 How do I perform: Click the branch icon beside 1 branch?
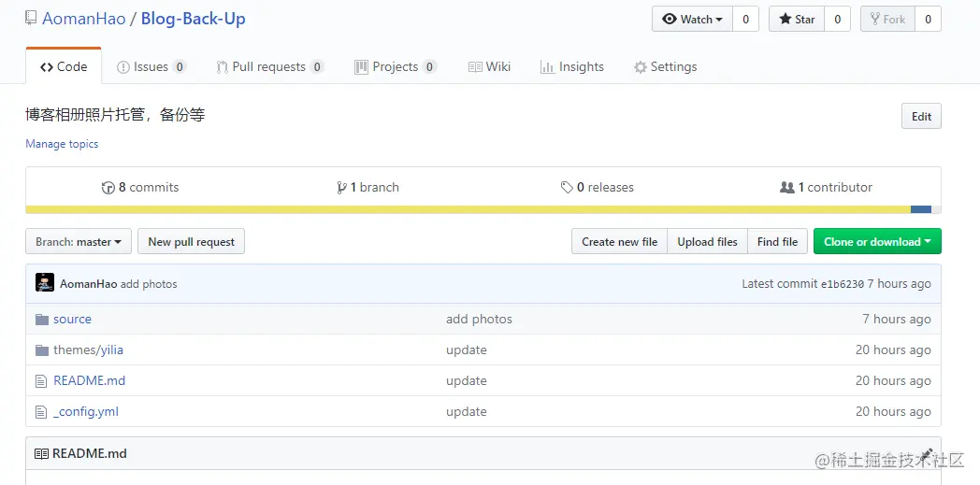pyautogui.click(x=341, y=187)
